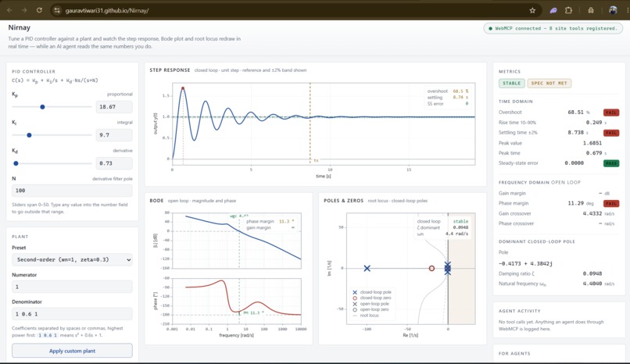Open the plant Preset dropdown
The image size is (630, 364).
72,259
